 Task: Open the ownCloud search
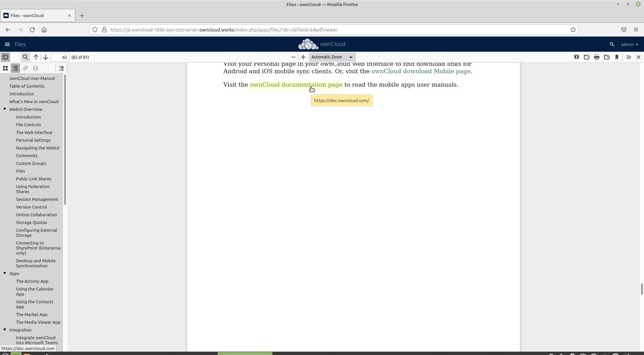[612, 44]
